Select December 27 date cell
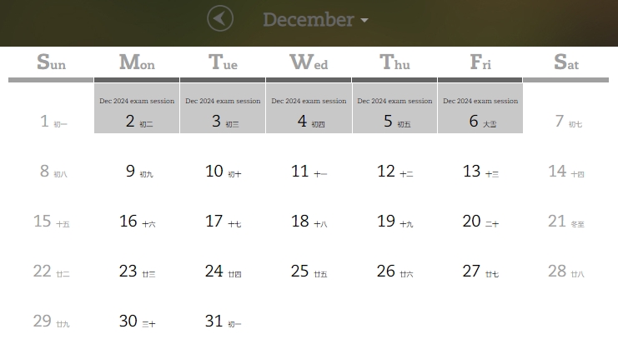 coord(480,272)
